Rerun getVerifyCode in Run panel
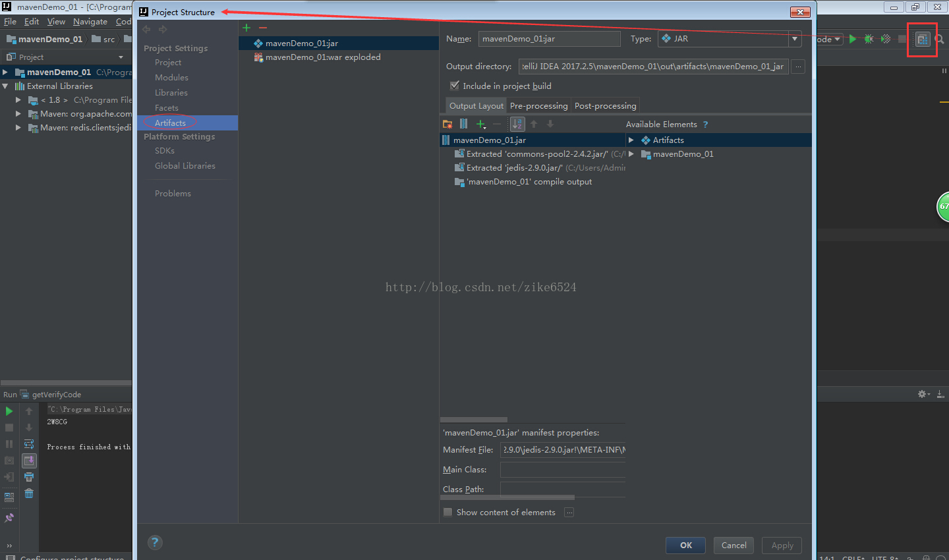This screenshot has height=560, width=949. [x=9, y=411]
